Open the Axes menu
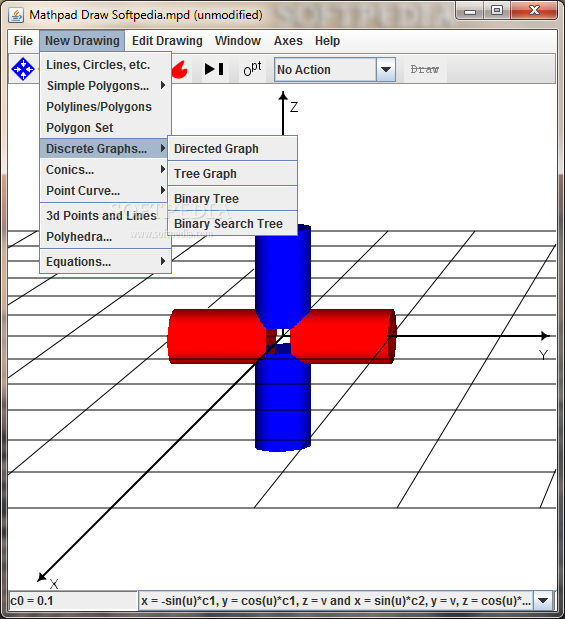Screen dimensions: 565x619 click(x=288, y=41)
